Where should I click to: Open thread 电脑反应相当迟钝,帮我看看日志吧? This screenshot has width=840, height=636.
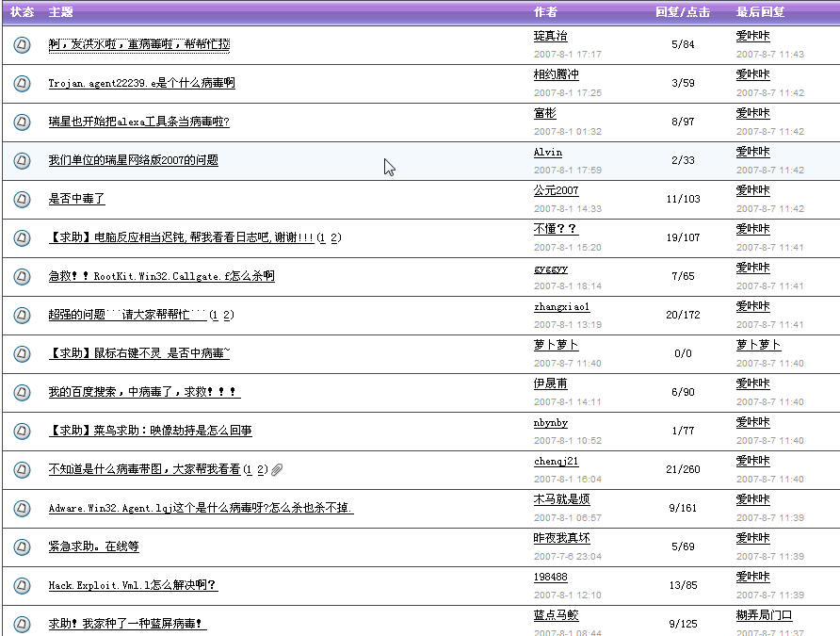181,237
